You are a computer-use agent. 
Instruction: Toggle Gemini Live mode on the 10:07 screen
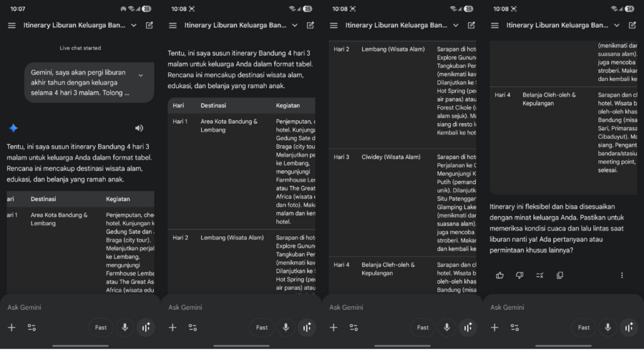pos(146,327)
